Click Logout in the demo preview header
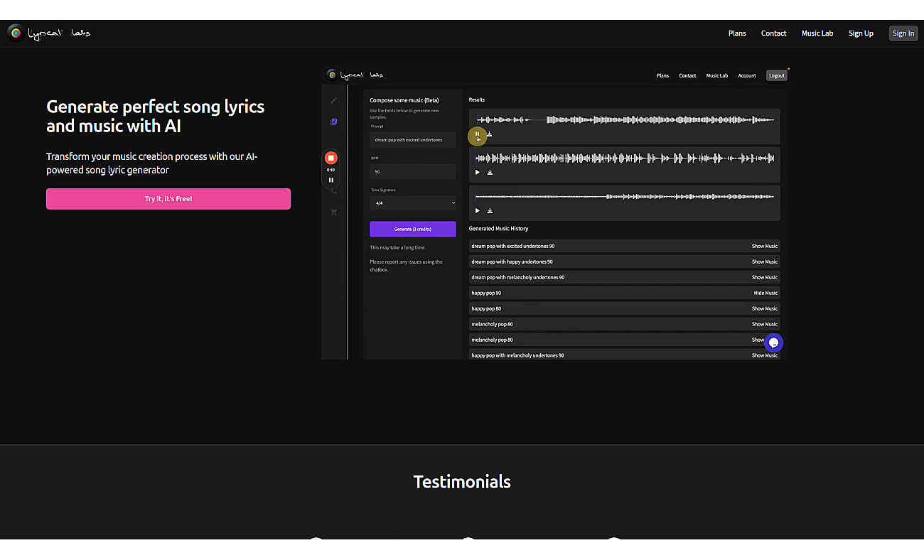This screenshot has height=560, width=924. tap(776, 75)
